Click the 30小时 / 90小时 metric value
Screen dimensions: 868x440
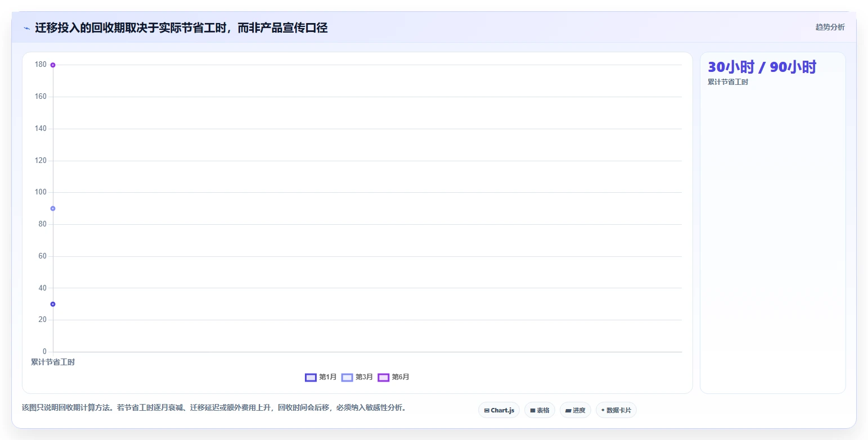(x=762, y=67)
